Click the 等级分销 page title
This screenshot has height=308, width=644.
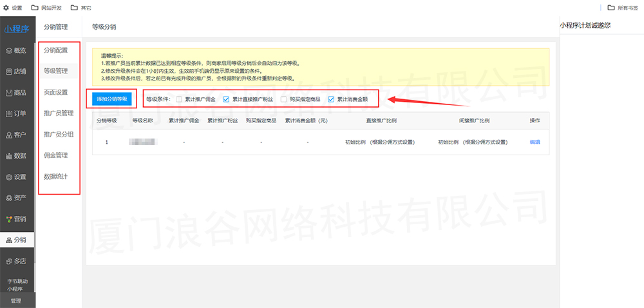point(104,27)
